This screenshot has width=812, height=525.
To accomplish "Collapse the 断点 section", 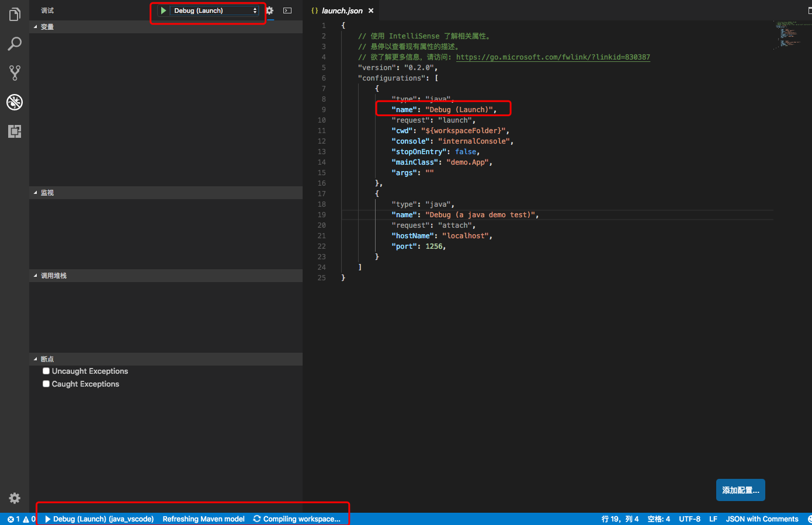I will click(166, 359).
